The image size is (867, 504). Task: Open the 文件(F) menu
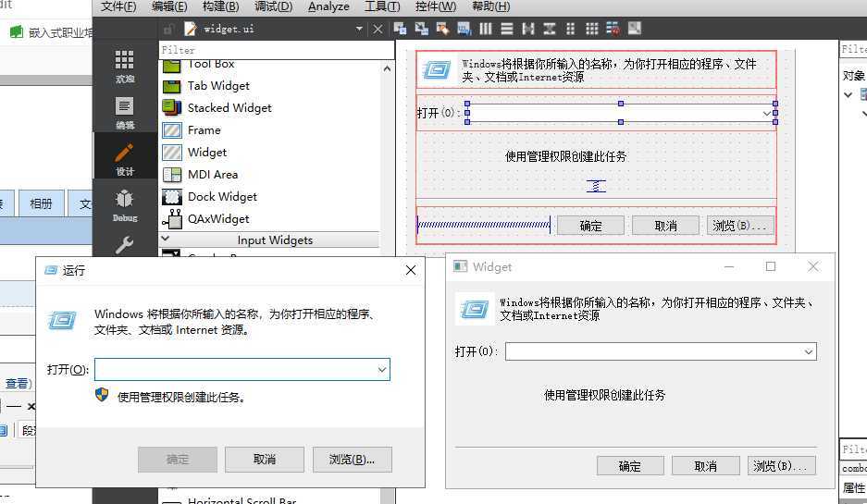pyautogui.click(x=118, y=6)
